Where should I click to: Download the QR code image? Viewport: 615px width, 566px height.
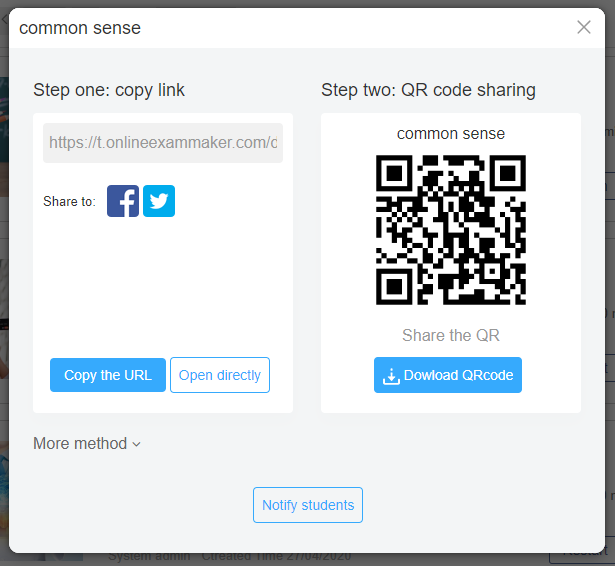(x=448, y=375)
